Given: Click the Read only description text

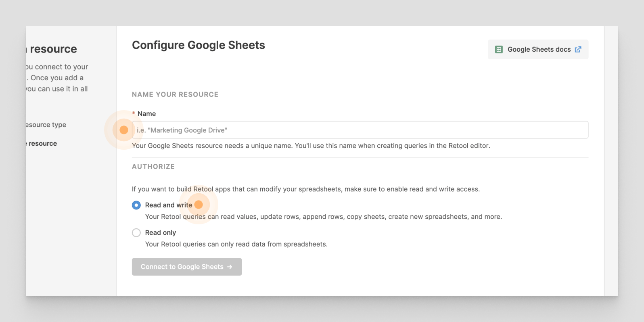Looking at the screenshot, I should pyautogui.click(x=236, y=244).
